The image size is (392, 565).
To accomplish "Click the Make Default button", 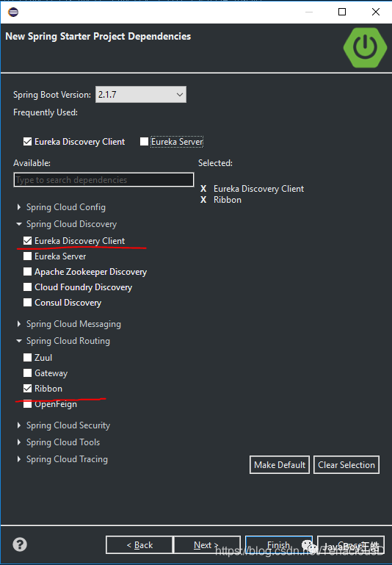I will [280, 465].
